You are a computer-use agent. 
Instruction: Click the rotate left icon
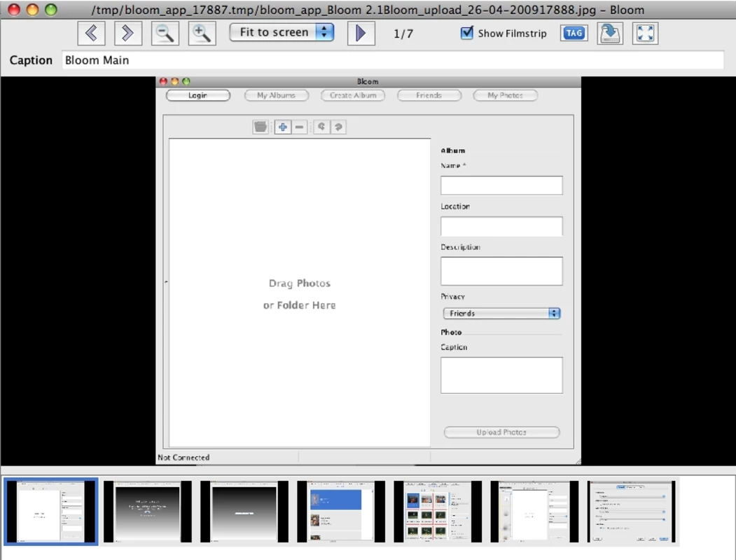coord(321,127)
